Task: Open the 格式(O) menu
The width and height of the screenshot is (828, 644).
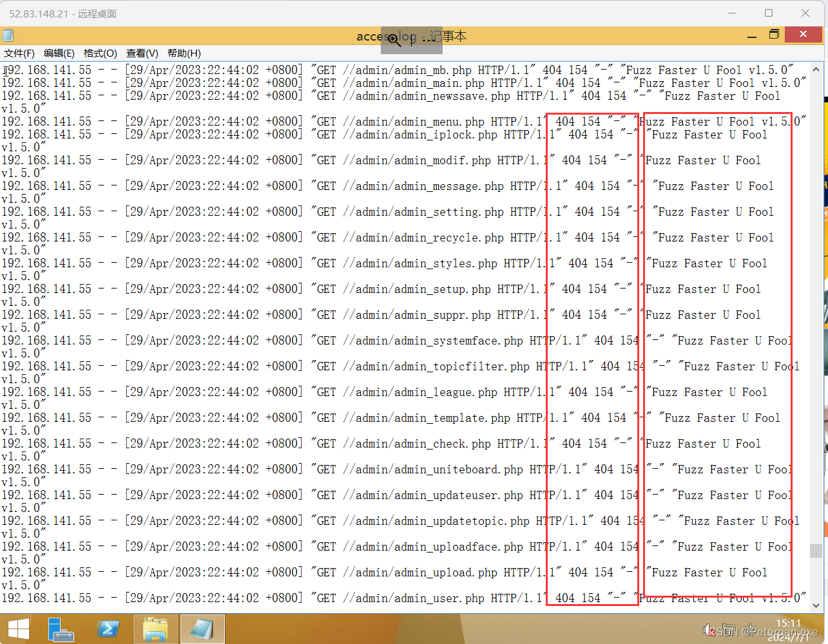Action: pos(101,53)
